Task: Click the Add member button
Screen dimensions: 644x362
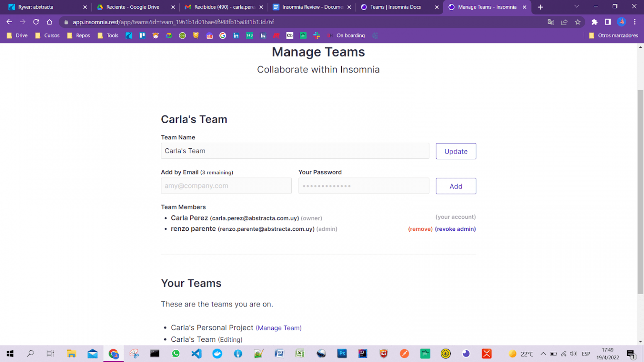Action: [456, 186]
